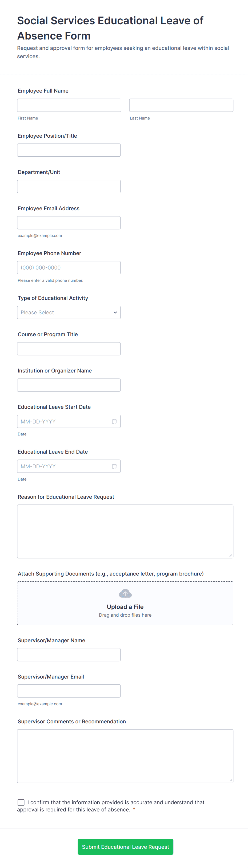The height and width of the screenshot is (868, 248).
Task: Focus the Employee Phone Number field
Action: coord(69,268)
